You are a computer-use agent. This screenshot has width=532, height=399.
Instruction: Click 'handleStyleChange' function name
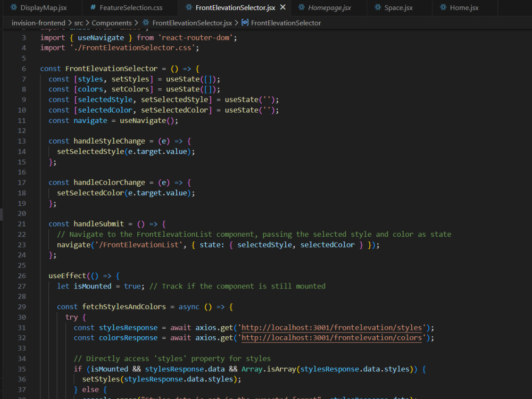[x=109, y=141]
